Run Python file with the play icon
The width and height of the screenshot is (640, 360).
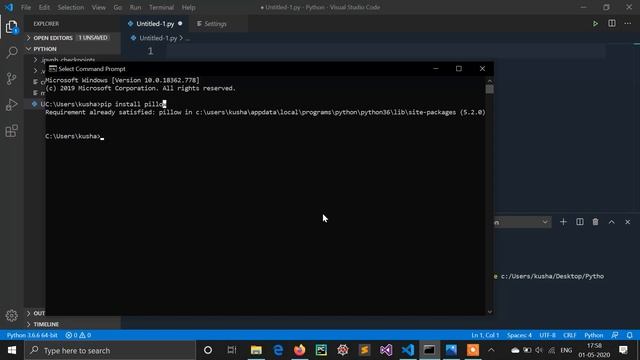click(595, 24)
